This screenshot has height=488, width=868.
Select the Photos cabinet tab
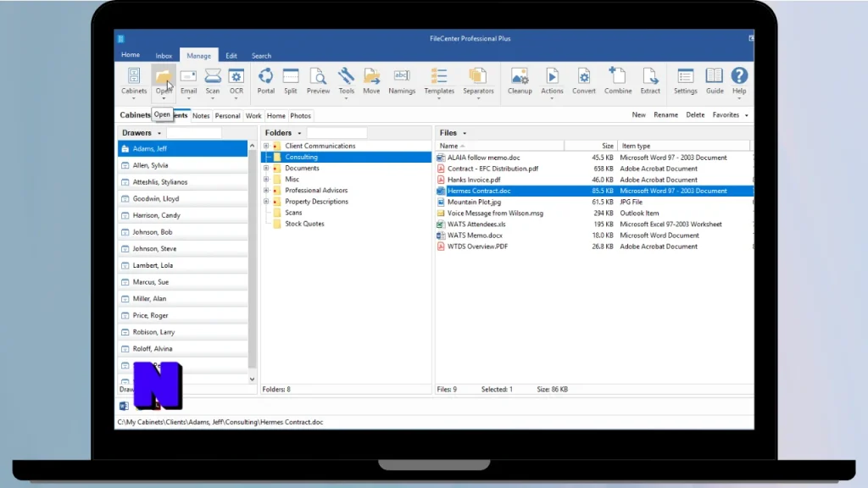(301, 115)
